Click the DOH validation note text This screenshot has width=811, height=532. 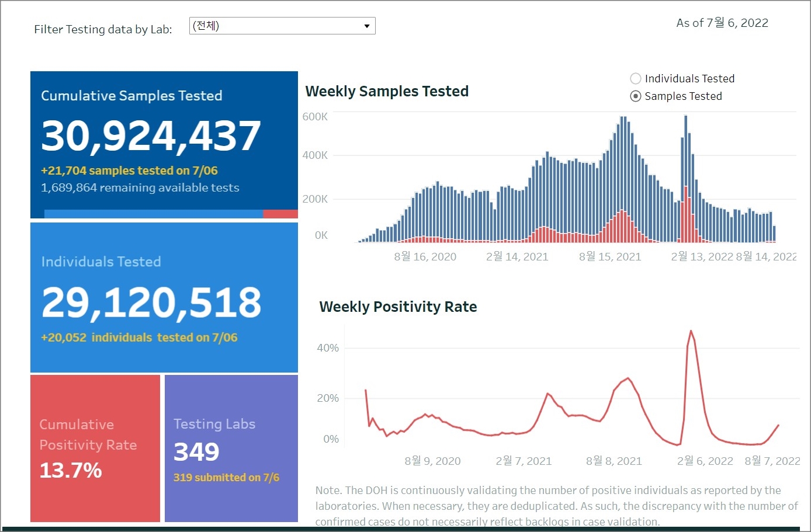coord(557,506)
